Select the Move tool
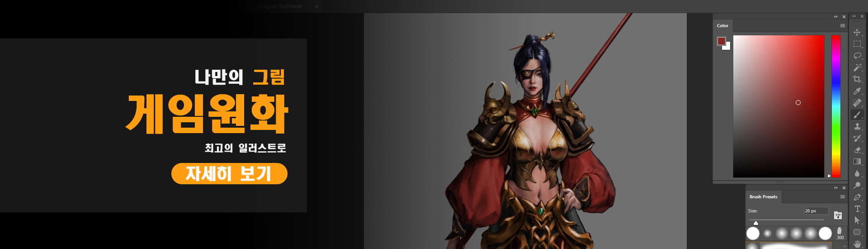Screen dimensions: 868x249 coord(857,33)
